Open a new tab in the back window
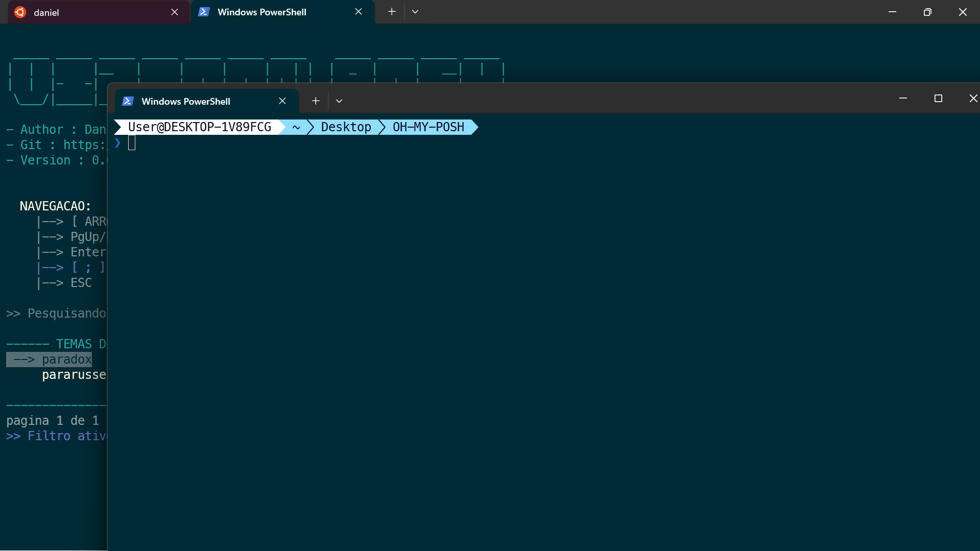Screen dimensions: 980x551 392,12
